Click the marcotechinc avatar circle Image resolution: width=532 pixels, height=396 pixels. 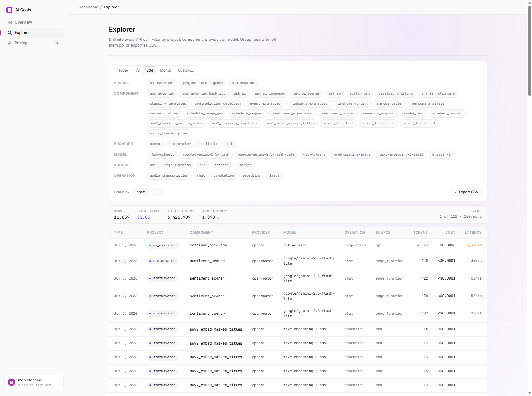12,382
